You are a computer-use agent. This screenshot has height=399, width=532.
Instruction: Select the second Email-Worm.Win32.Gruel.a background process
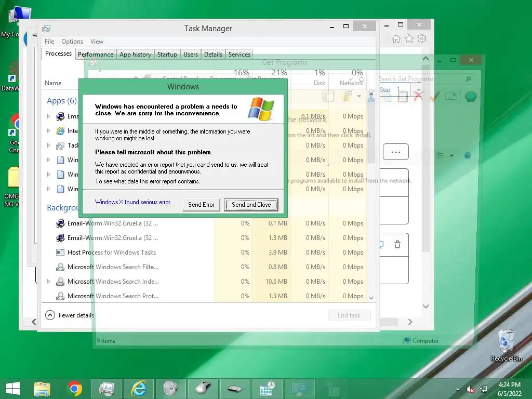[x=204, y=238]
